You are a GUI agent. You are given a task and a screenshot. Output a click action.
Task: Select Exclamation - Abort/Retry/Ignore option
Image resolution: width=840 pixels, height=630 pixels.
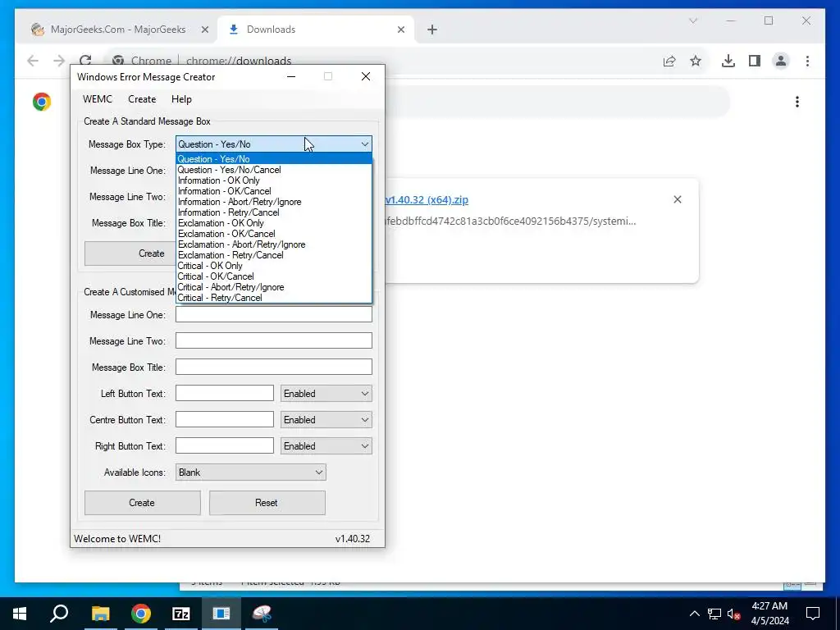[x=274, y=244]
